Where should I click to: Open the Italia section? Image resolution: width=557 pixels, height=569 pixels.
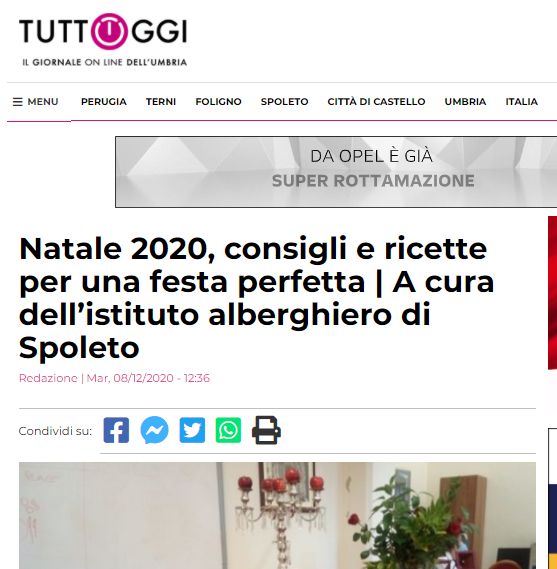pos(521,102)
